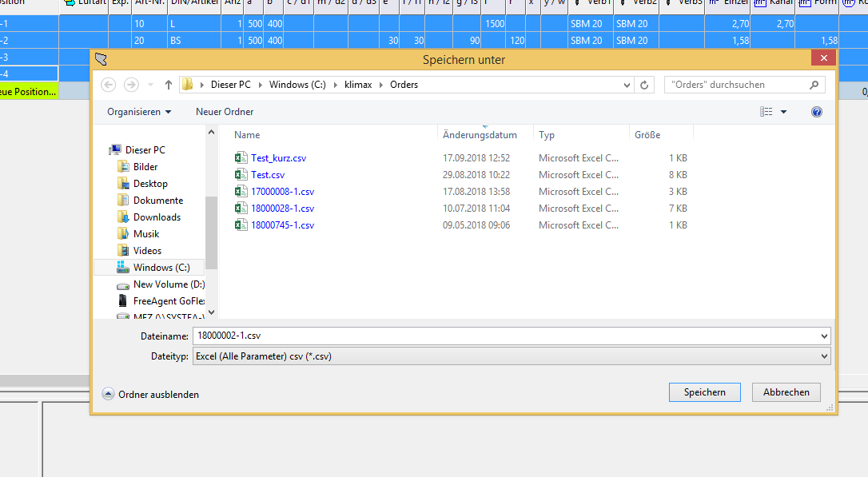Go up one folder level
Viewport: 868px width, 477px height.
169,85
